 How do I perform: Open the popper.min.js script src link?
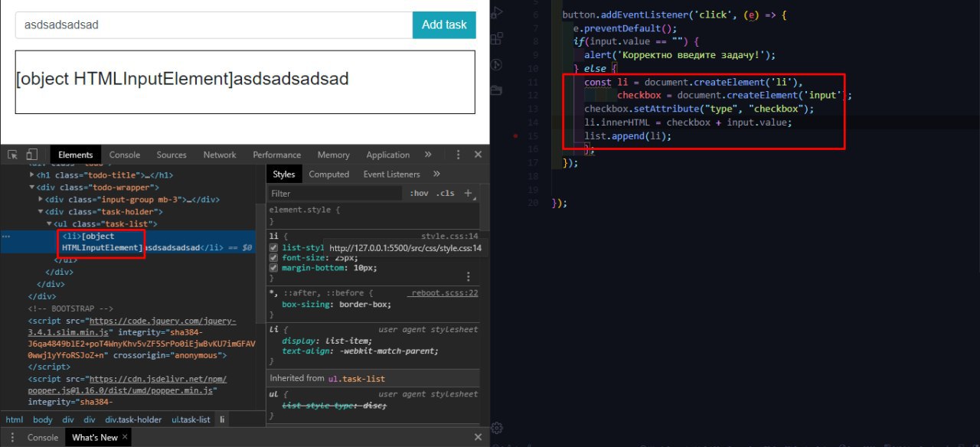coord(127,384)
